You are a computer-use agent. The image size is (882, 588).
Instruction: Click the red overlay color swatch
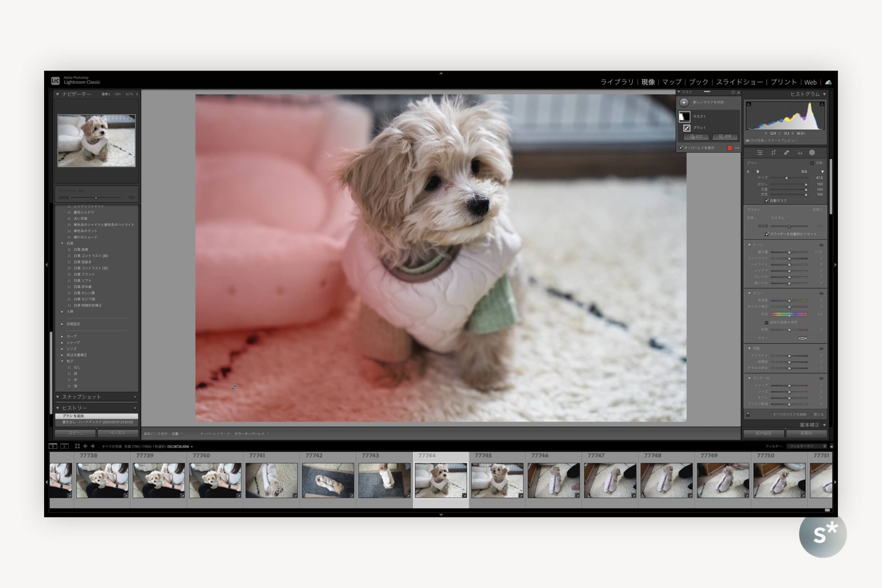click(730, 148)
